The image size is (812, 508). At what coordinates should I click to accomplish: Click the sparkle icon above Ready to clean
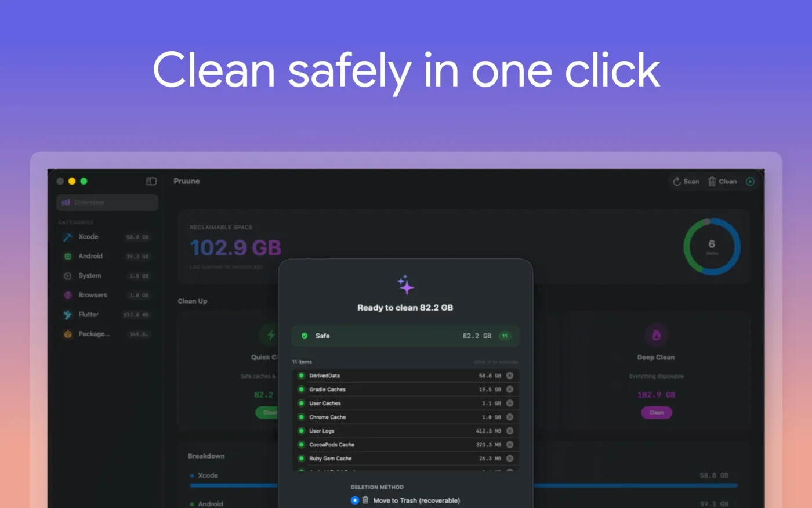406,284
